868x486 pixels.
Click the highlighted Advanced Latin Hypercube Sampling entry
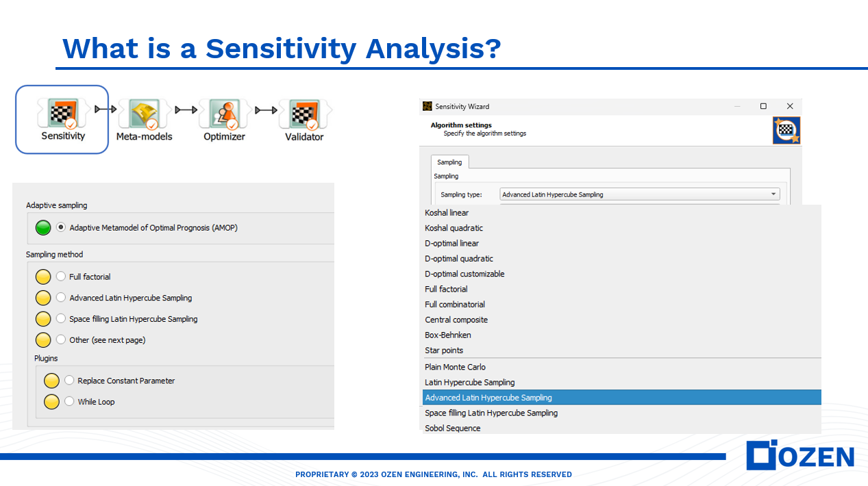pos(488,397)
